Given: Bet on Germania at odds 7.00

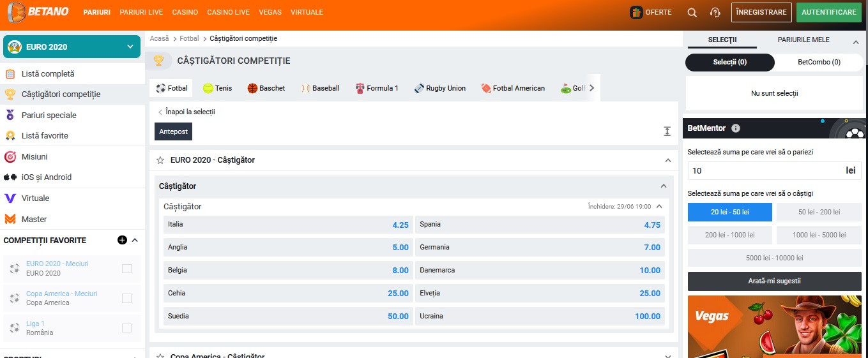Looking at the screenshot, I should pyautogui.click(x=540, y=248).
